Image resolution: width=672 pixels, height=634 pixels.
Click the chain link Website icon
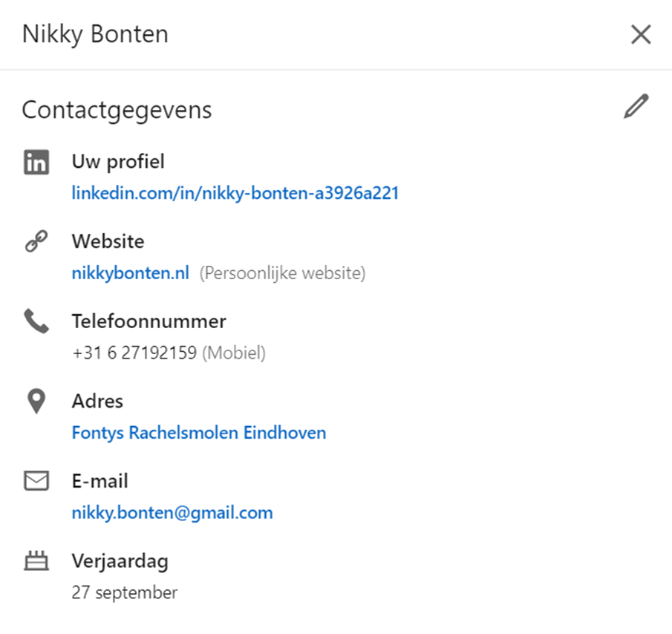36,241
